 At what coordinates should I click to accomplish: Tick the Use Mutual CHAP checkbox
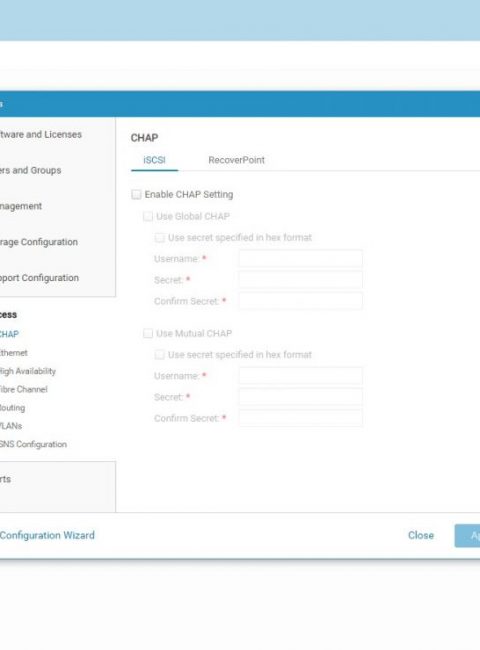coord(148,333)
